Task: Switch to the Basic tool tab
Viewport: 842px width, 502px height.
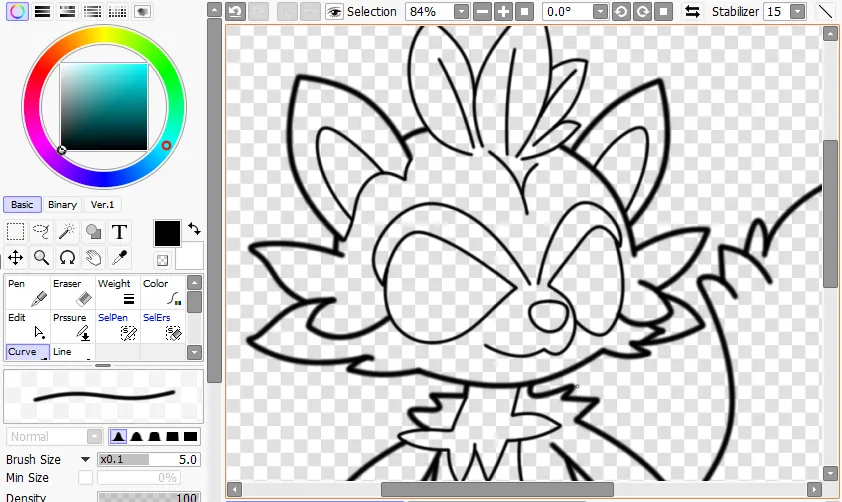Action: (x=22, y=205)
